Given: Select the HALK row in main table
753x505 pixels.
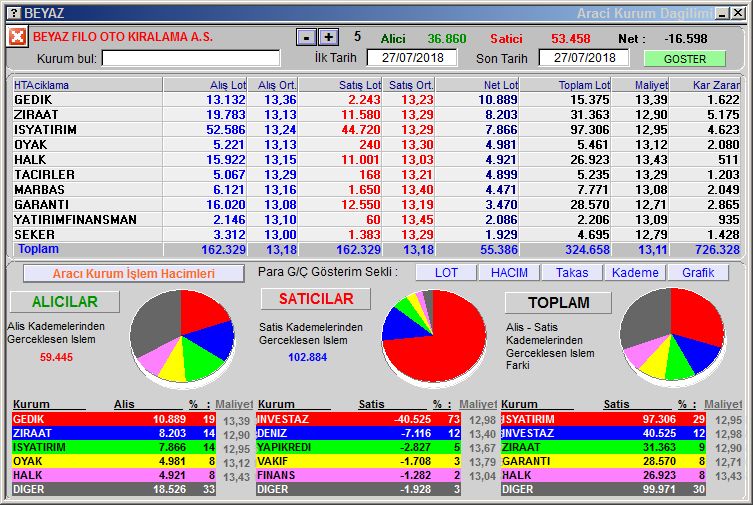Looking at the screenshot, I should (x=376, y=159).
